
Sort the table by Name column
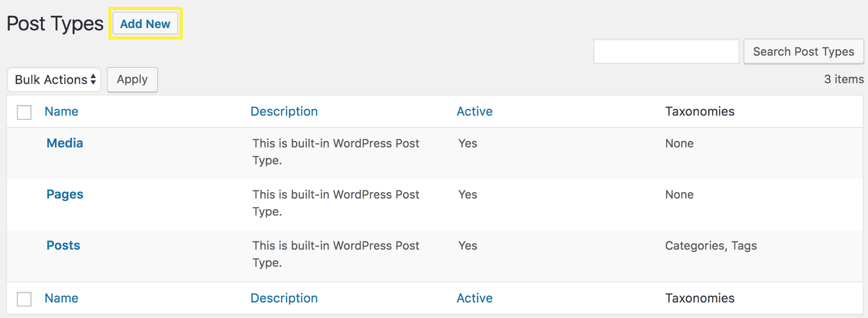61,111
